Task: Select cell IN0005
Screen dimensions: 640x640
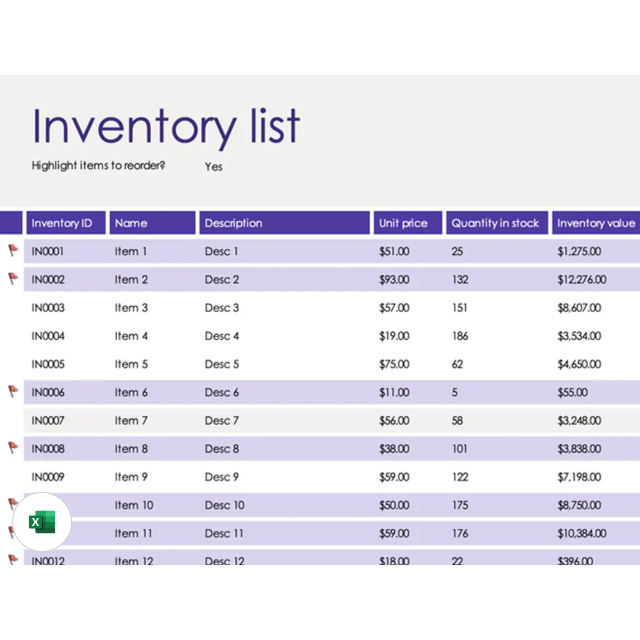Action: (48, 364)
